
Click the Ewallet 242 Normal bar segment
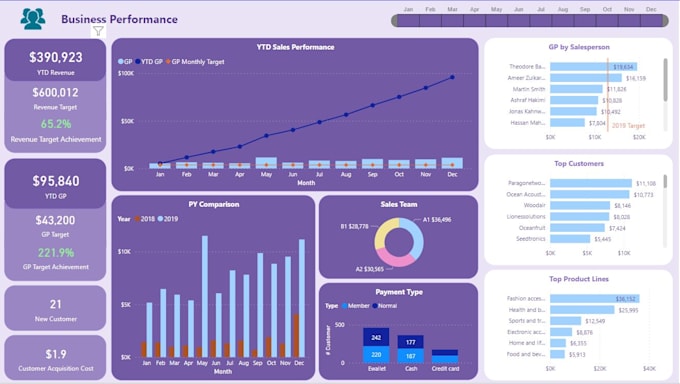[376, 337]
